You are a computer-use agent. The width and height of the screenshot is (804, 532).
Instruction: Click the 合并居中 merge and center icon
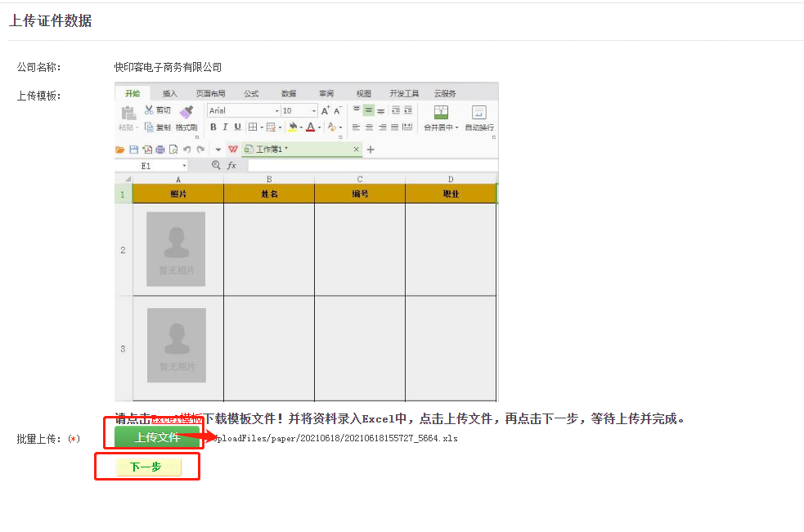441,114
